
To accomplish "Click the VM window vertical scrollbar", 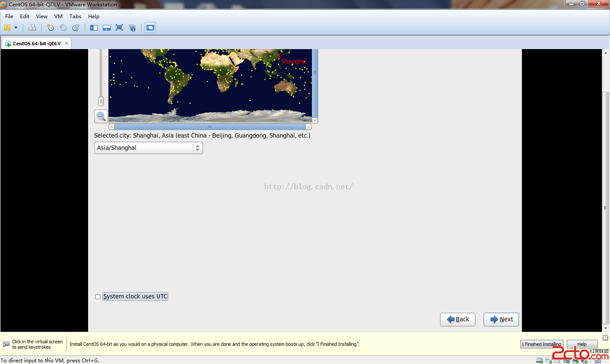I will pos(606,208).
